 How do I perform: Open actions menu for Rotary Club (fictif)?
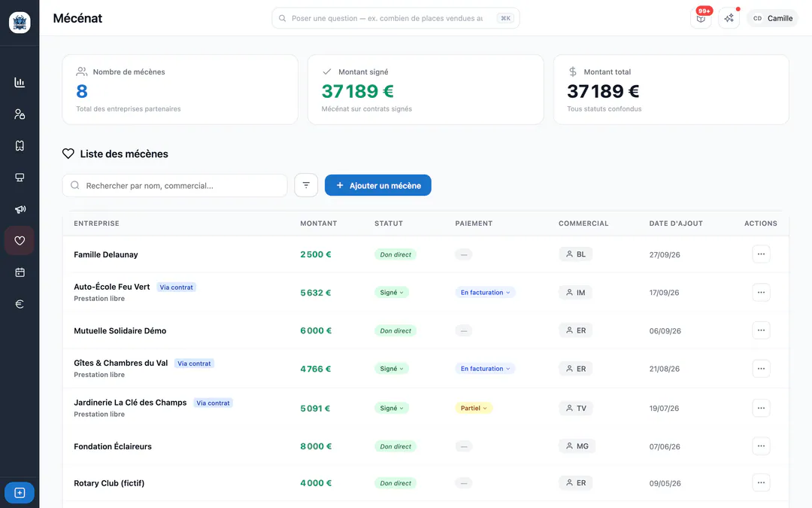[x=761, y=482]
